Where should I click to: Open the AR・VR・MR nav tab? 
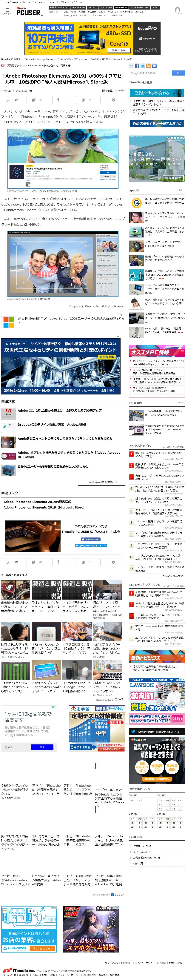click(x=78, y=7)
